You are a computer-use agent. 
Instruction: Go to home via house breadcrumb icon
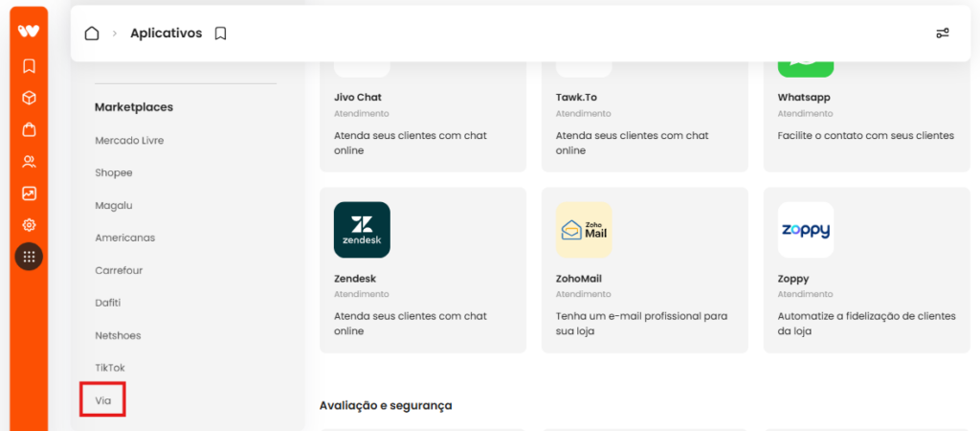coord(92,34)
